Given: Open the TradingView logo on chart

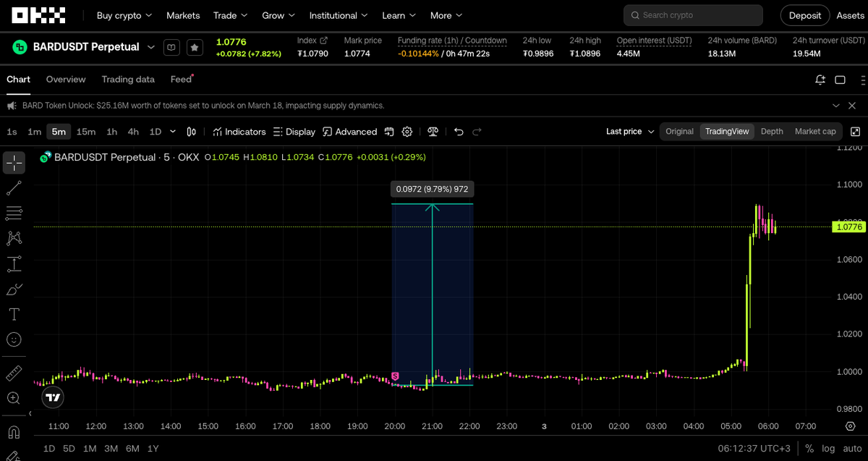Looking at the screenshot, I should [x=52, y=397].
